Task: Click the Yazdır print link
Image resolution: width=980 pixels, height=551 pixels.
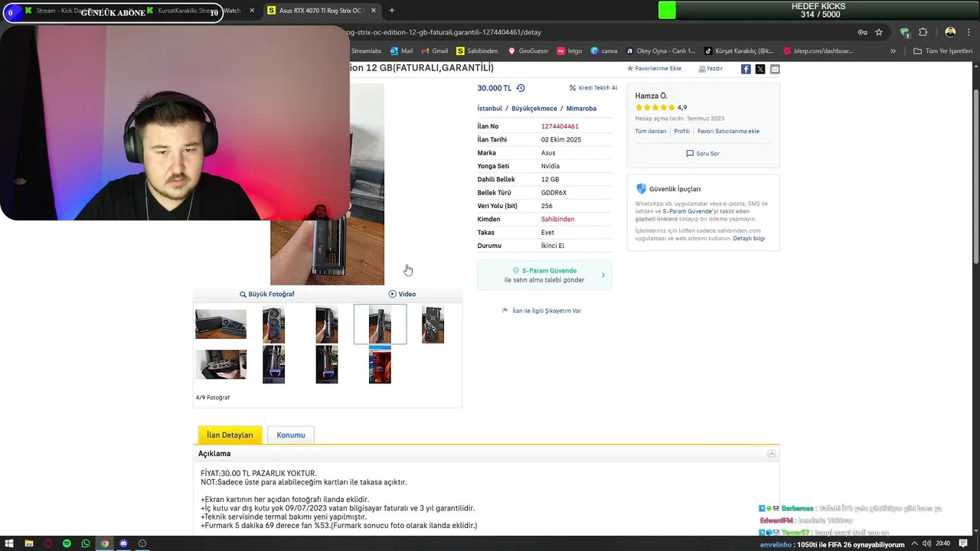Action: coord(710,69)
